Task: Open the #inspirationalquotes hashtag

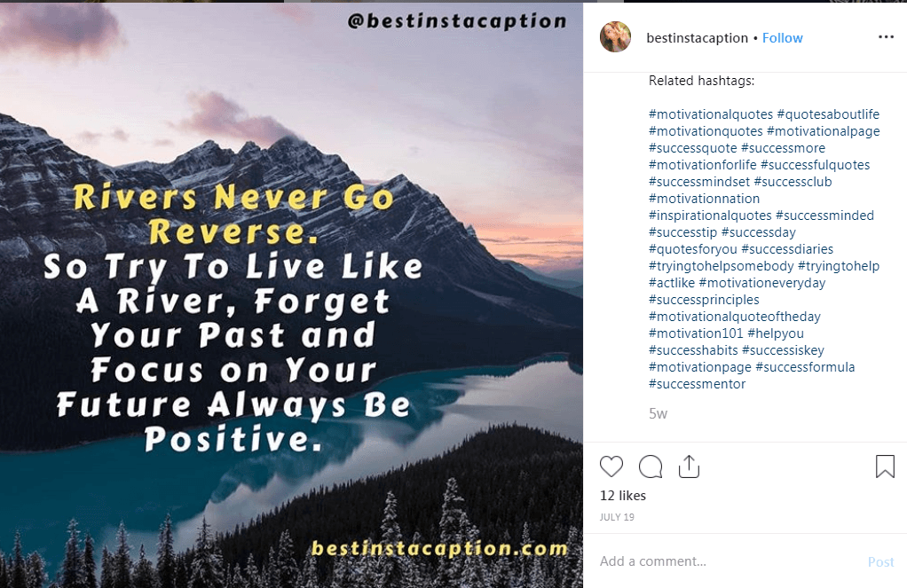Action: (710, 216)
